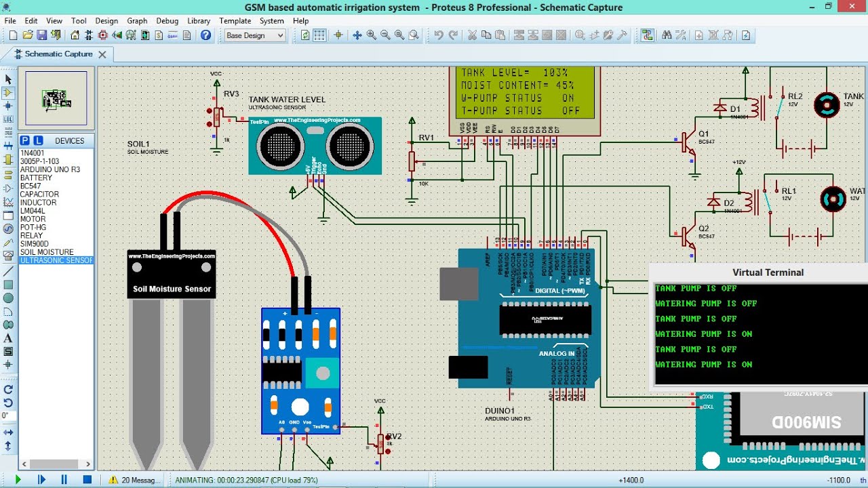Image resolution: width=868 pixels, height=488 pixels.
Task: Open the Library menu
Action: 199,21
